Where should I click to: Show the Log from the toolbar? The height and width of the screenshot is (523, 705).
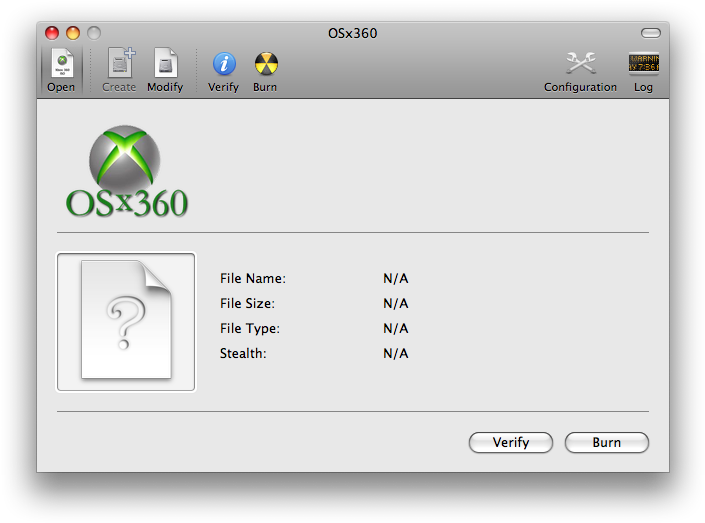coord(643,65)
